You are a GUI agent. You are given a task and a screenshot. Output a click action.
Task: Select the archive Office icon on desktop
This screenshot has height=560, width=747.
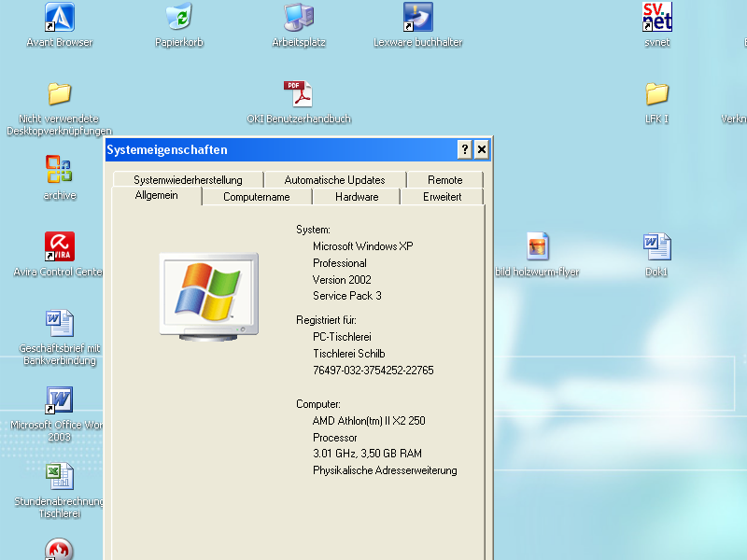[x=60, y=177]
